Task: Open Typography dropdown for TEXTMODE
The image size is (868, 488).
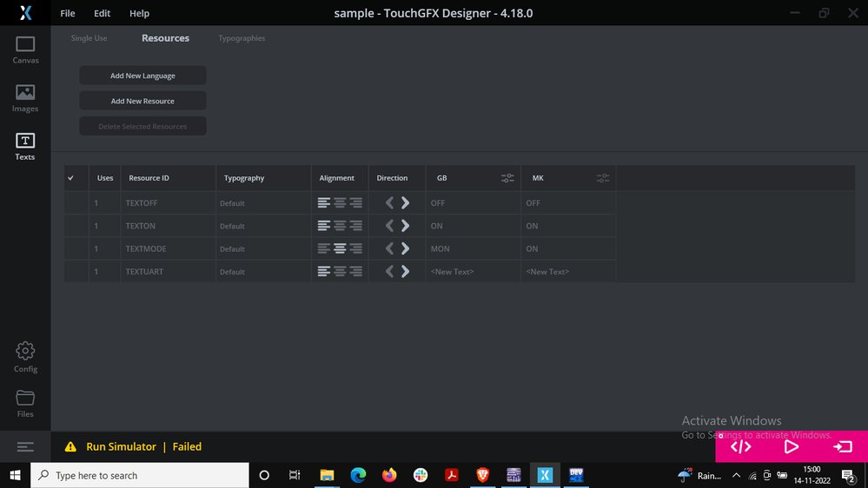Action: point(263,249)
